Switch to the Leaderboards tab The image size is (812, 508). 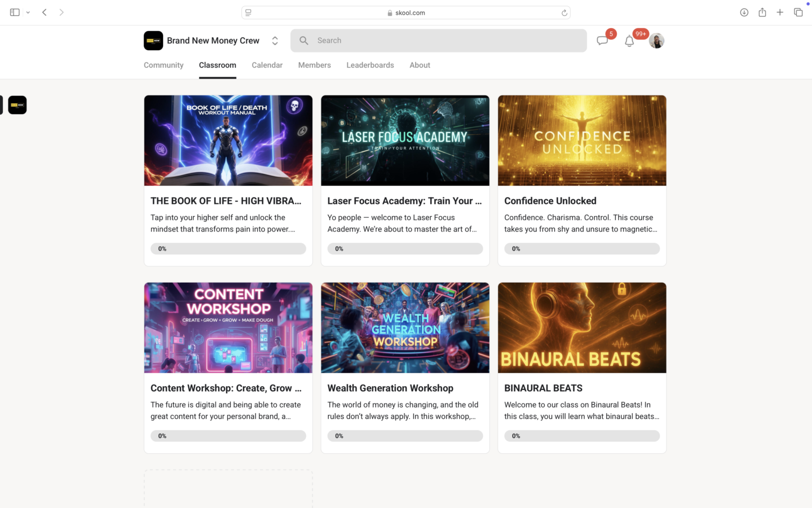coord(370,65)
